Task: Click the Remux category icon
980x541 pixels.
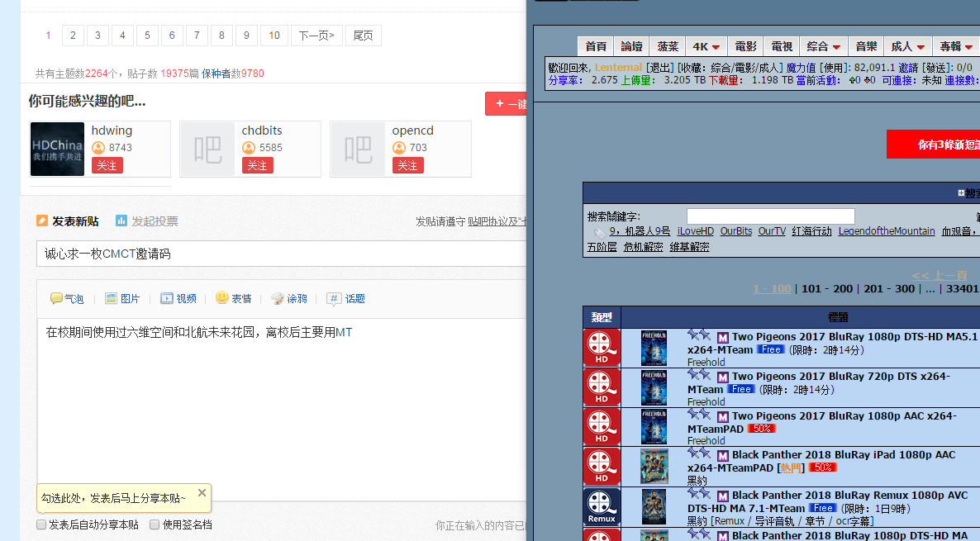Action: tap(602, 506)
